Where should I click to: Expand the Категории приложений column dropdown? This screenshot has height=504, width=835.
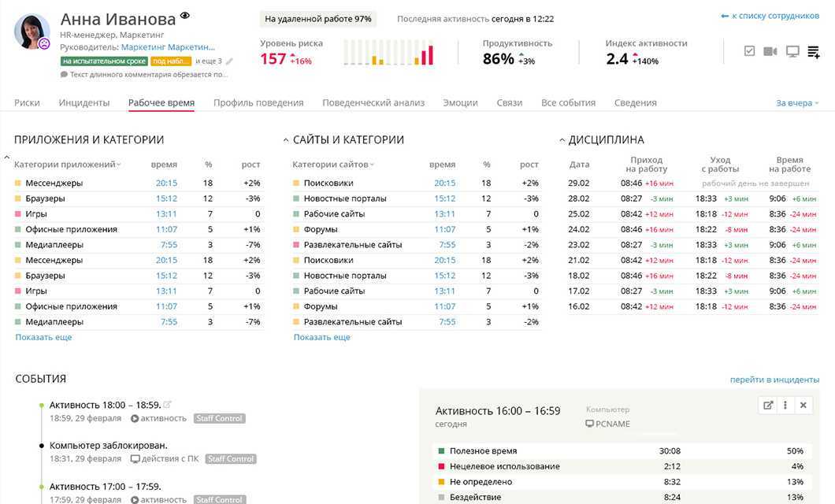click(68, 165)
